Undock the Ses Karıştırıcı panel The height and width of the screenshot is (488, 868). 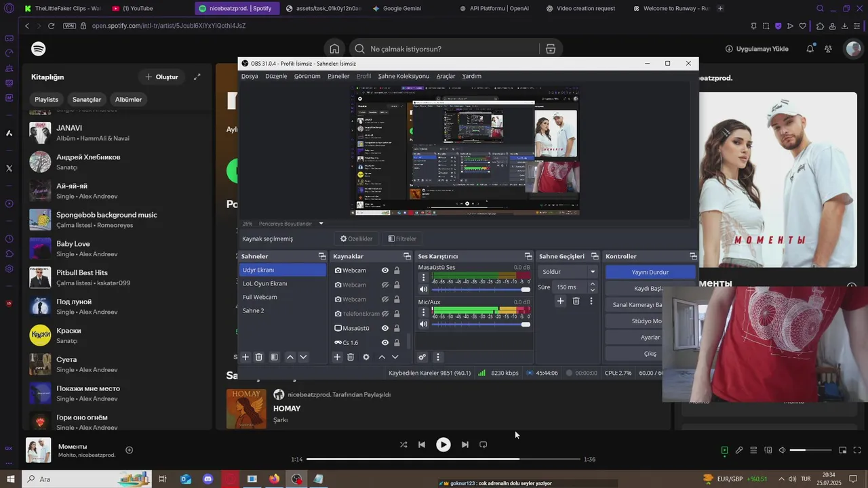(x=528, y=256)
